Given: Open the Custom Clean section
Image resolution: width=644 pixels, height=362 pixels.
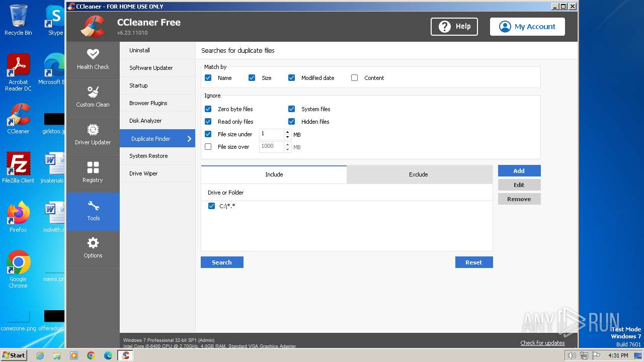Looking at the screenshot, I should [93, 98].
